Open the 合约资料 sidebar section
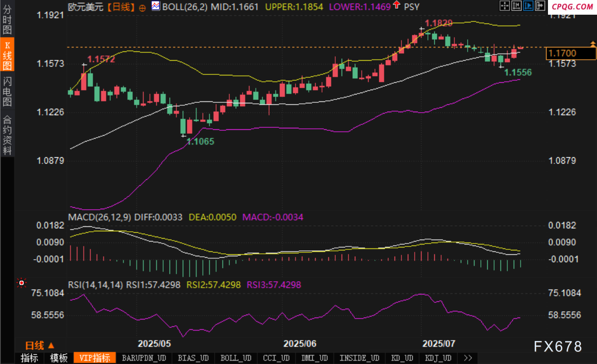The height and width of the screenshot is (364, 597). pos(7,134)
